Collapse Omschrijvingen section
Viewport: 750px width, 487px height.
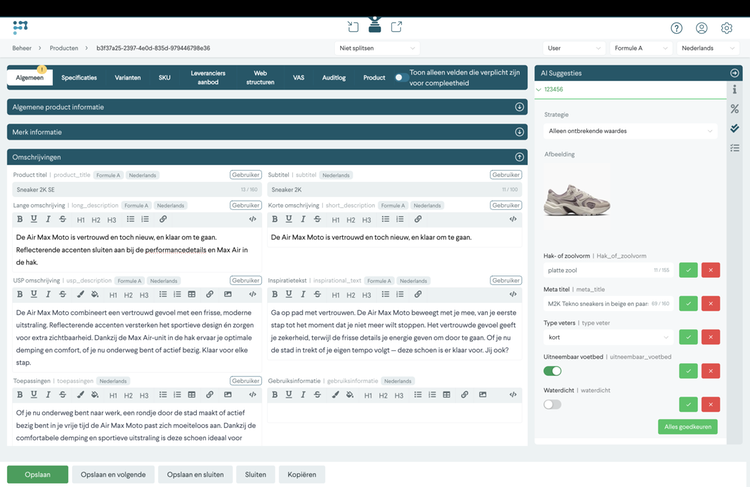[x=519, y=157]
